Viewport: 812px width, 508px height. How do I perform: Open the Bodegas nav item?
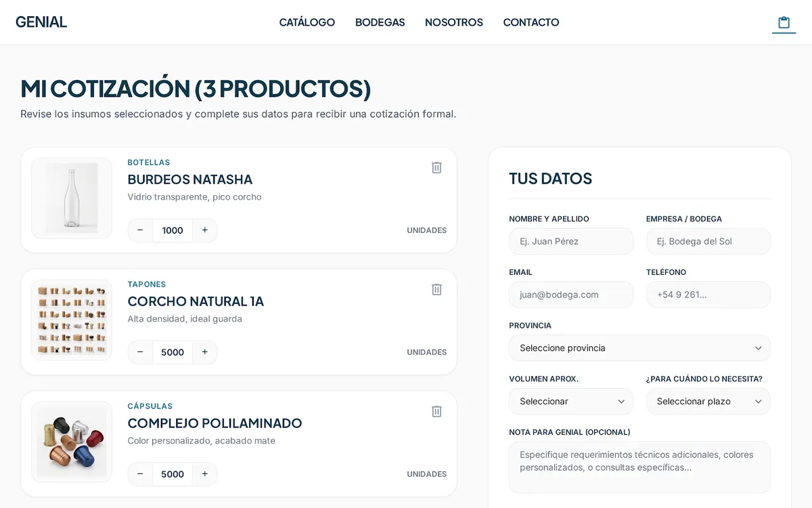tap(380, 22)
